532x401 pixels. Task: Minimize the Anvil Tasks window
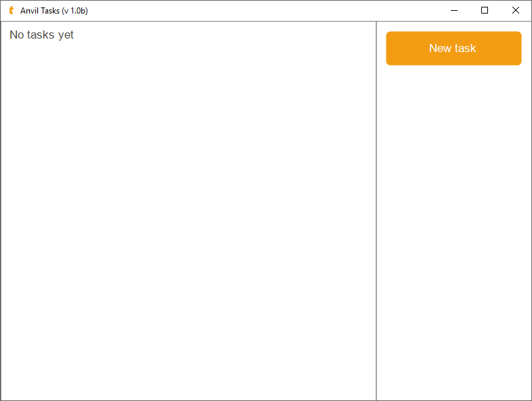454,11
